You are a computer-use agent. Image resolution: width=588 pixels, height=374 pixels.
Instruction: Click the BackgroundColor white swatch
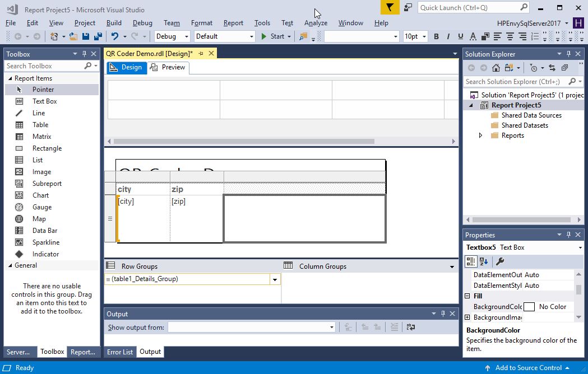(529, 307)
